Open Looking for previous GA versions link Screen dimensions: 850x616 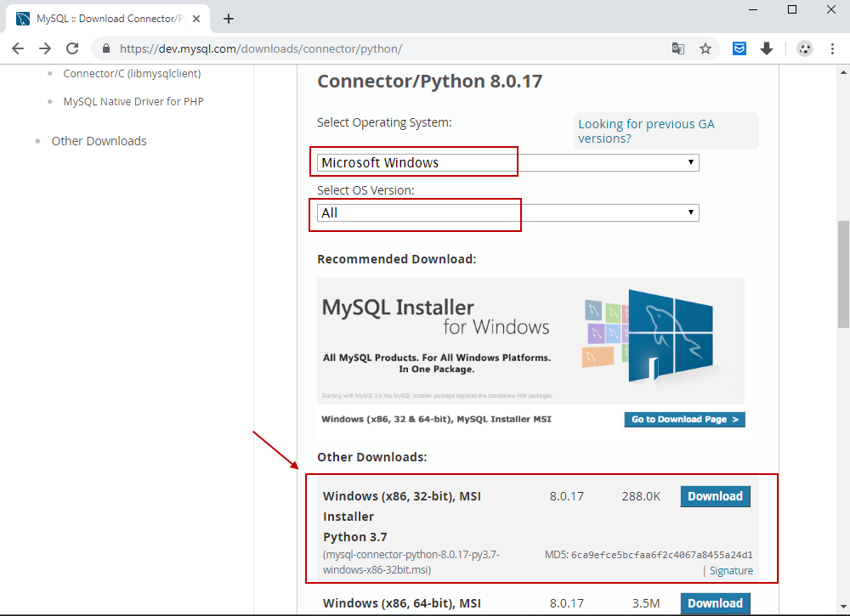[x=646, y=131]
